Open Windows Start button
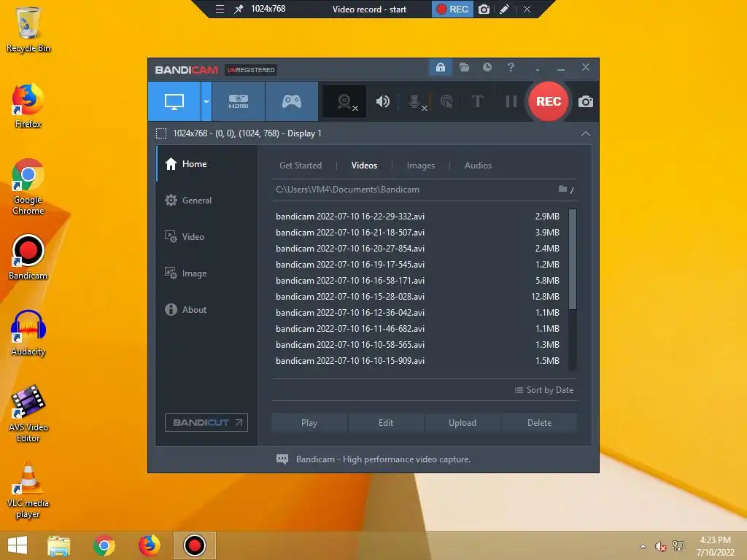Screen dimensions: 747x560 click(x=18, y=545)
